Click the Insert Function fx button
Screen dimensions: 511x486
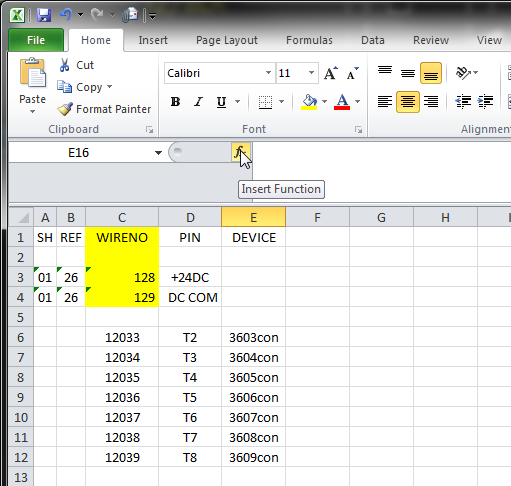(x=241, y=152)
